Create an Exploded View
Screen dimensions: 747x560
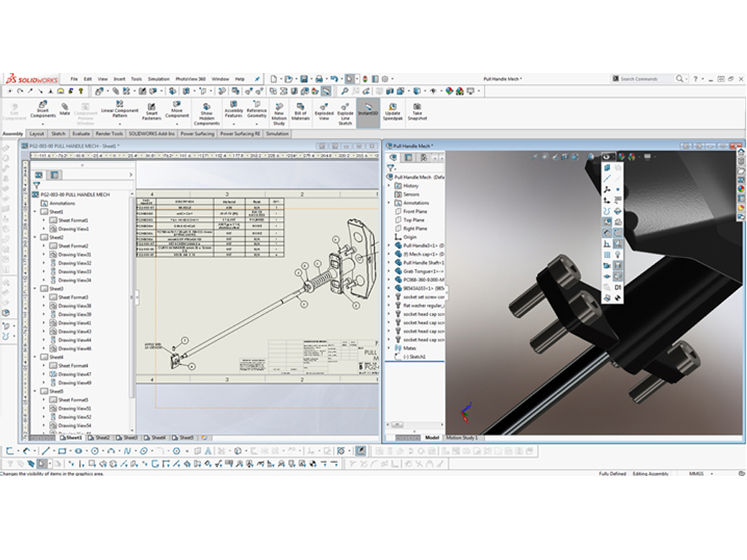point(324,112)
